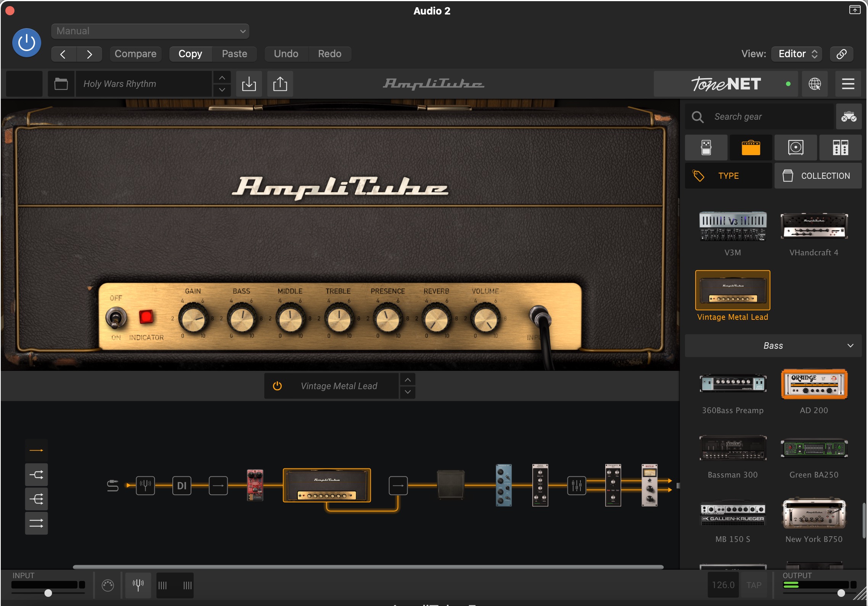Select the cabinet block in chain
Viewport: 868px width, 606px height.
(450, 485)
